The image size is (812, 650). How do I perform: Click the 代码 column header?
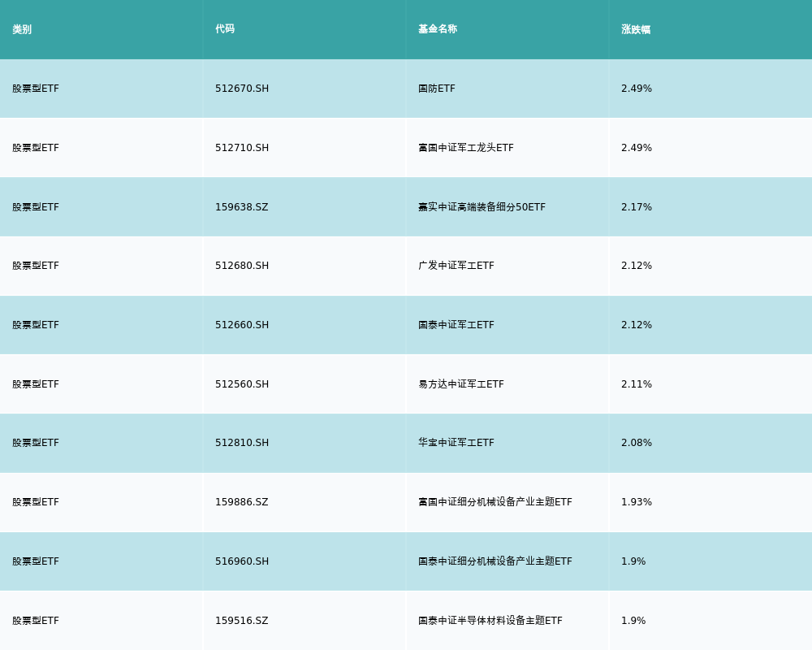225,29
